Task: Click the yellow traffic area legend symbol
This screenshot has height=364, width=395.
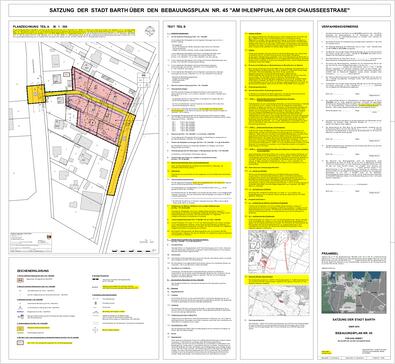Action: [x=20, y=328]
